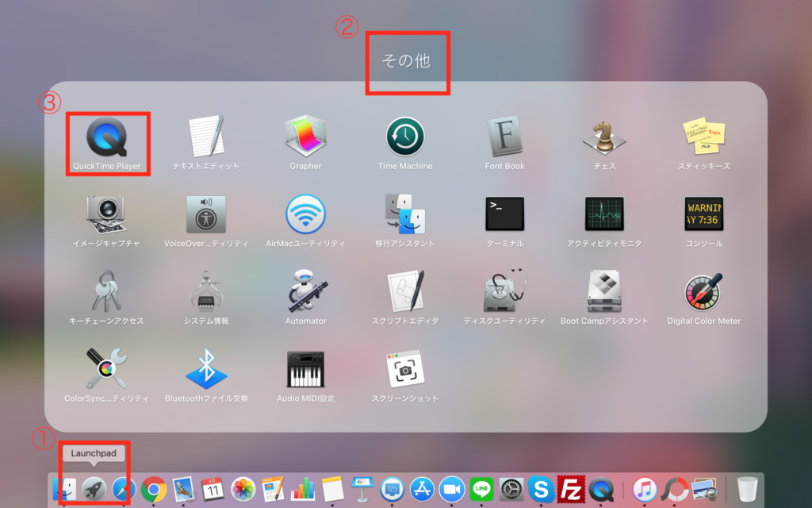Open LINE from the Dock
The image size is (812, 508).
pyautogui.click(x=481, y=489)
